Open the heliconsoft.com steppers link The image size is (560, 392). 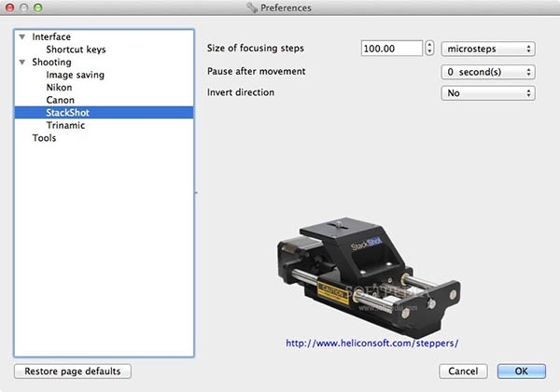[371, 343]
